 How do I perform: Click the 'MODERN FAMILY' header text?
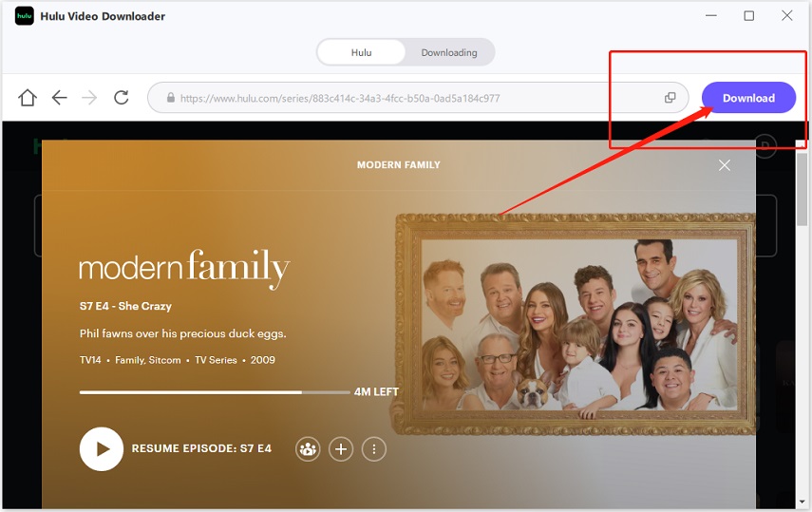coord(399,164)
